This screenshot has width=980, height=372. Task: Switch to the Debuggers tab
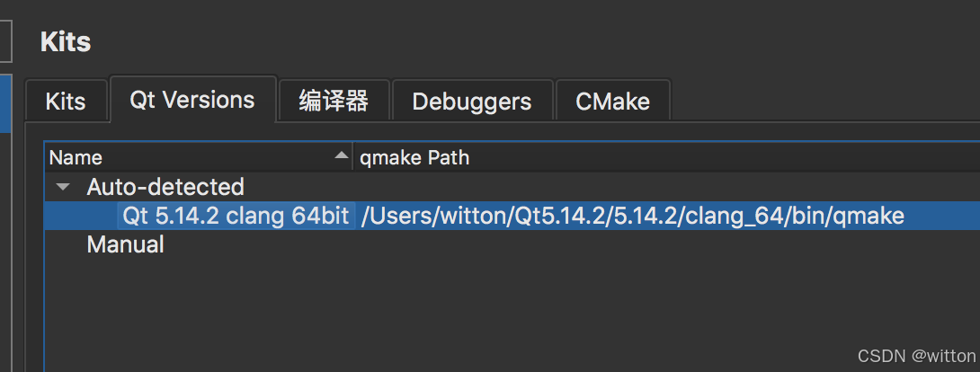pos(471,101)
